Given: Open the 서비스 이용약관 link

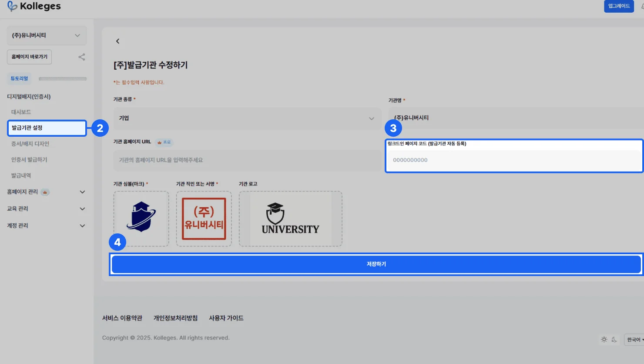Looking at the screenshot, I should tap(122, 318).
